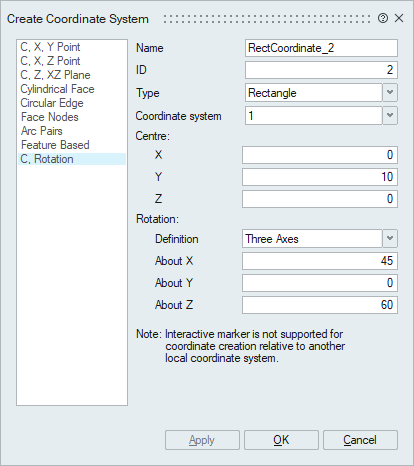Expand the rotation Definition dropdown

[390, 239]
